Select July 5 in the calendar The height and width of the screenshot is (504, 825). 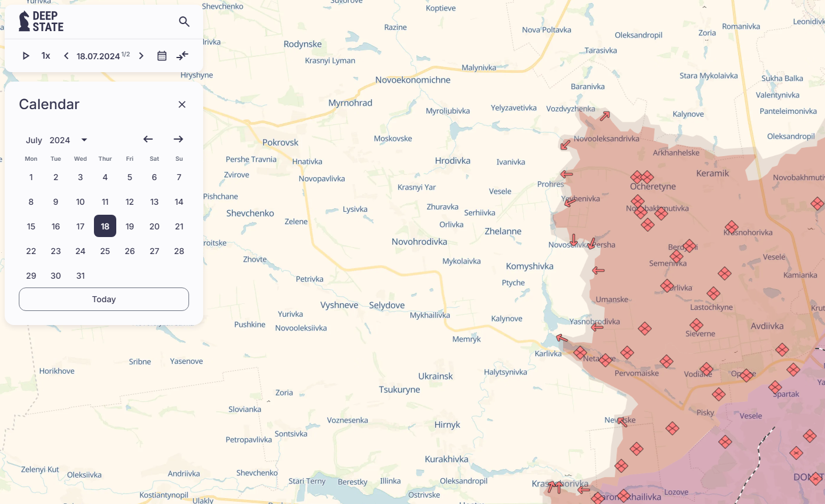click(x=130, y=177)
